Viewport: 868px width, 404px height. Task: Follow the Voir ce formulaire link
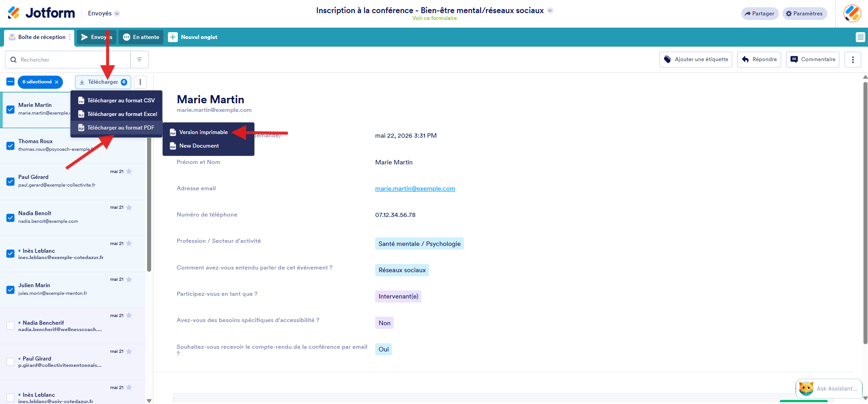tap(434, 18)
